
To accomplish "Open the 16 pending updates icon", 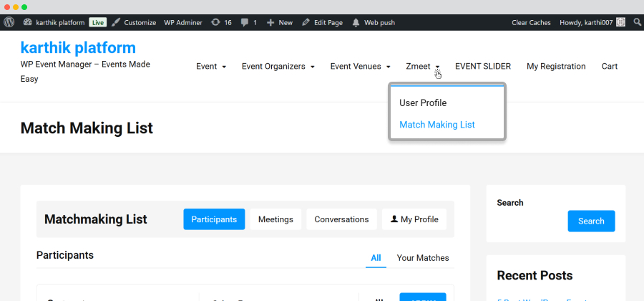I will tap(215, 23).
